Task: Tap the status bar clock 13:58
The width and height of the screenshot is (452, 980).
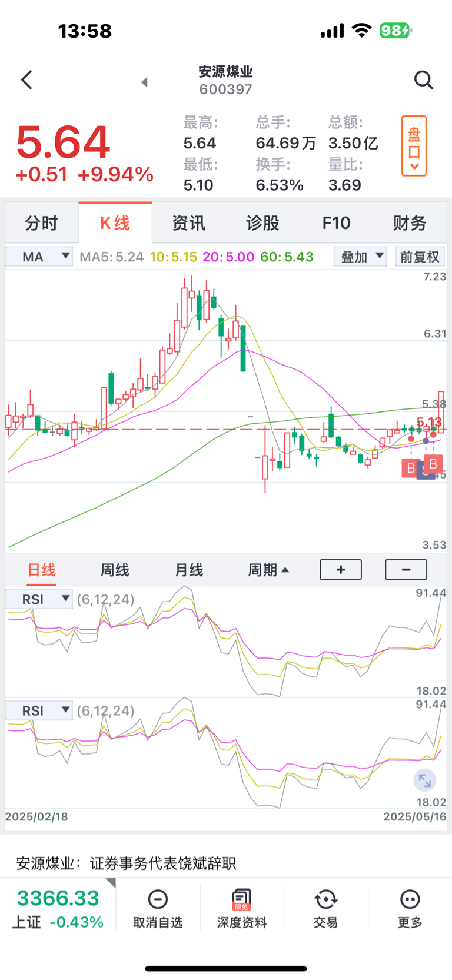Action: 85,31
